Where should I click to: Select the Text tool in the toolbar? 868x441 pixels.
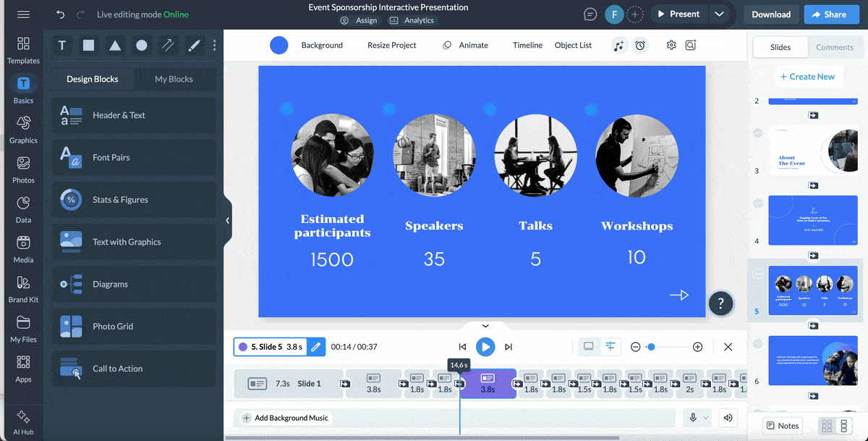(x=61, y=45)
